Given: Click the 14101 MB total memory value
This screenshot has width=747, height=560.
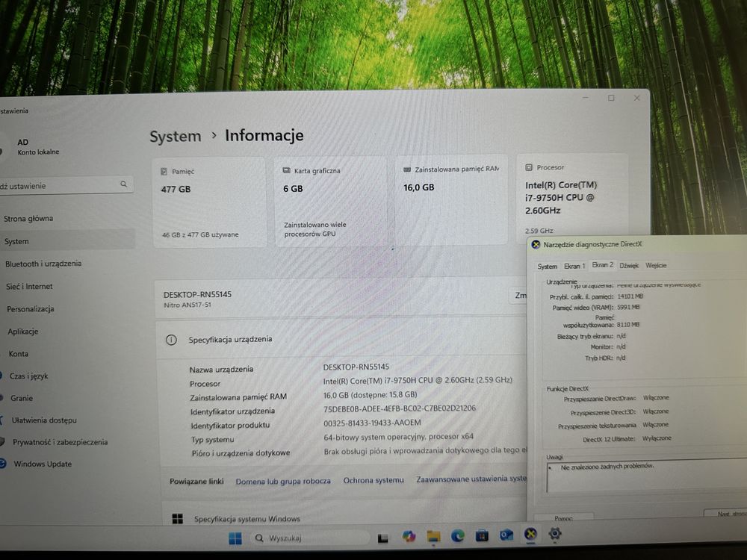Looking at the screenshot, I should pos(630,296).
